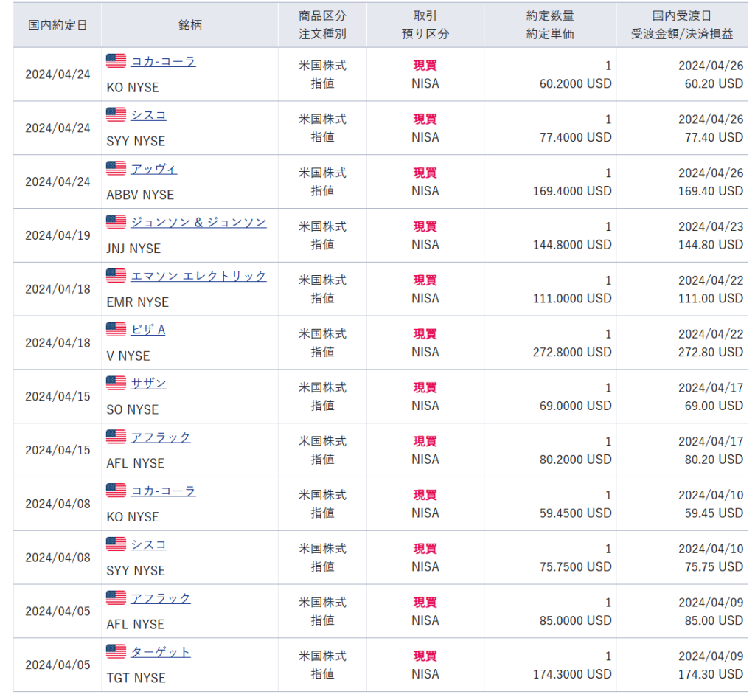The width and height of the screenshot is (755, 700).
Task: Click the TGT NYSE ticker text
Action: [136, 679]
